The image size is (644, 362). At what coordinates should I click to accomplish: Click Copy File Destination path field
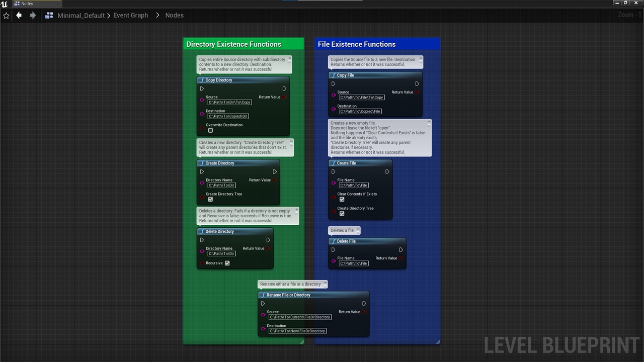(x=360, y=111)
